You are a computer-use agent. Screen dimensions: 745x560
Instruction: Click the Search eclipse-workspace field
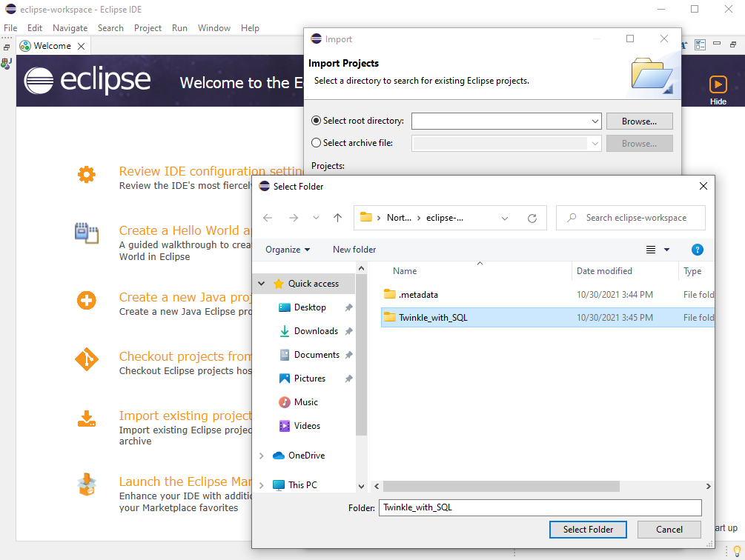pyautogui.click(x=631, y=218)
